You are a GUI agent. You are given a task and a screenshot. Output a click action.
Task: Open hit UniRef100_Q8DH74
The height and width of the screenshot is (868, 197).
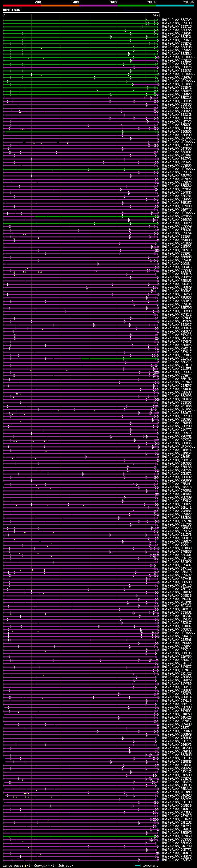(x=177, y=328)
